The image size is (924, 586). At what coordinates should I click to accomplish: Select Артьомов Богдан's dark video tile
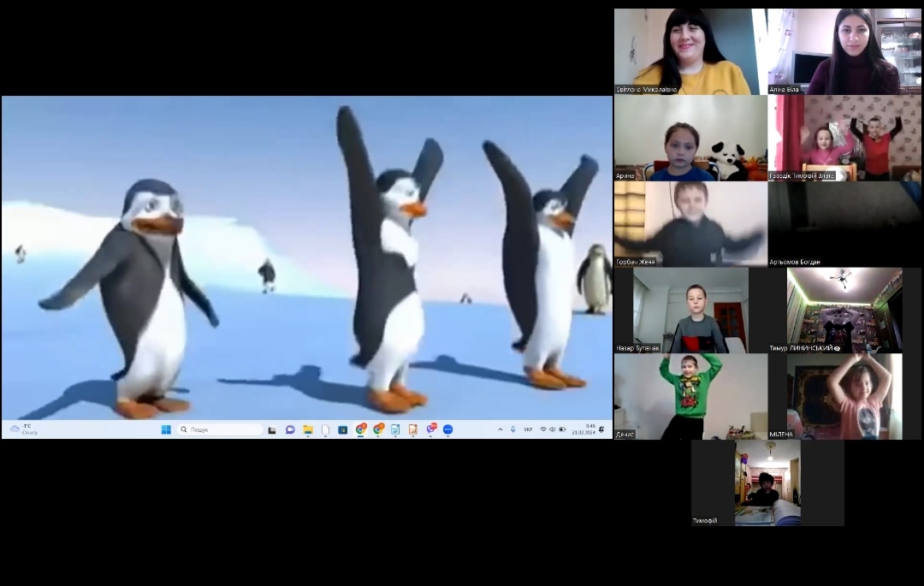[x=844, y=224]
